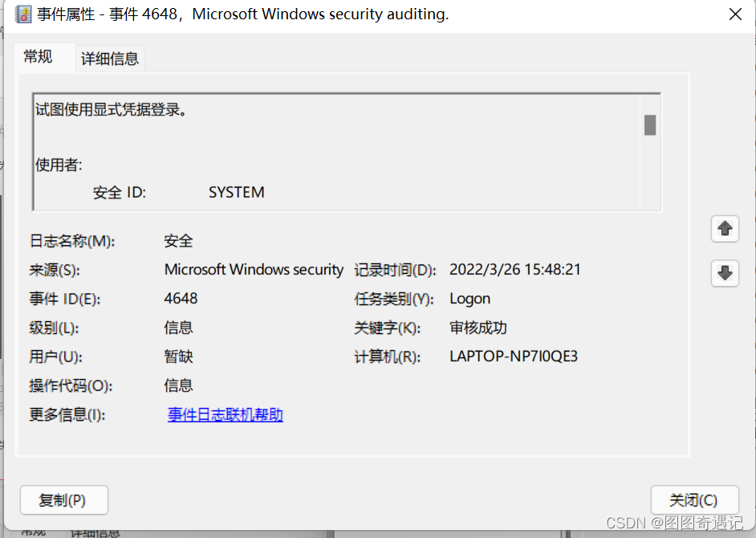Select the event ID value 4648

[x=181, y=299]
